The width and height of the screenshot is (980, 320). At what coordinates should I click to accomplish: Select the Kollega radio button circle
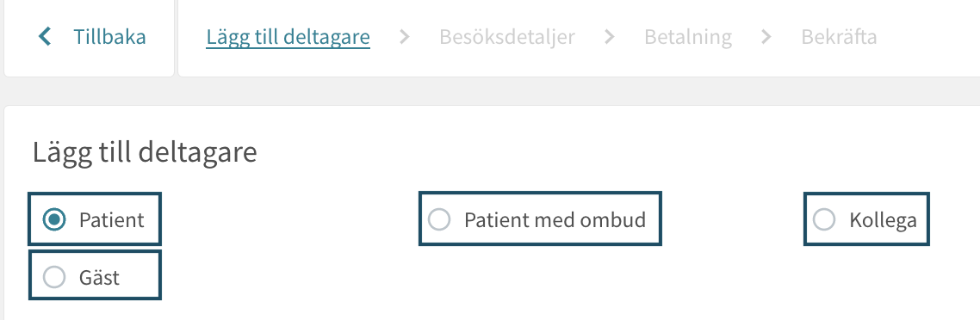coord(824,219)
